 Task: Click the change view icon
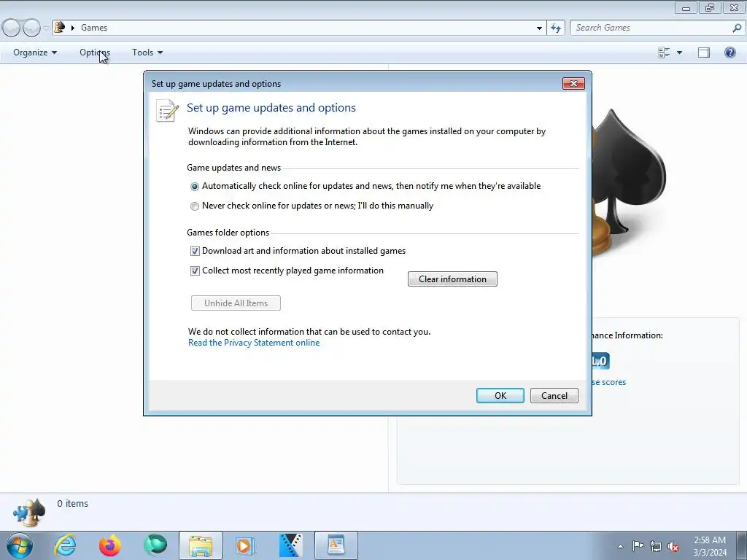[x=664, y=52]
